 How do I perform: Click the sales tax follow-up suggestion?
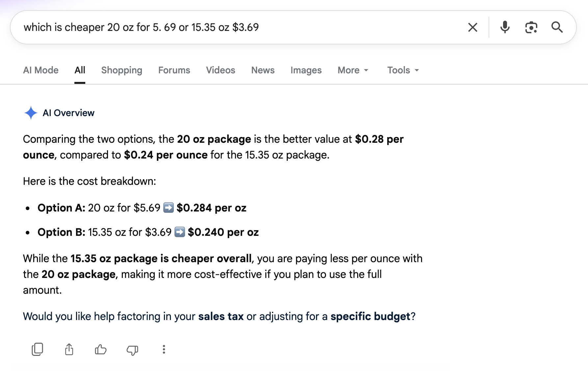221,316
